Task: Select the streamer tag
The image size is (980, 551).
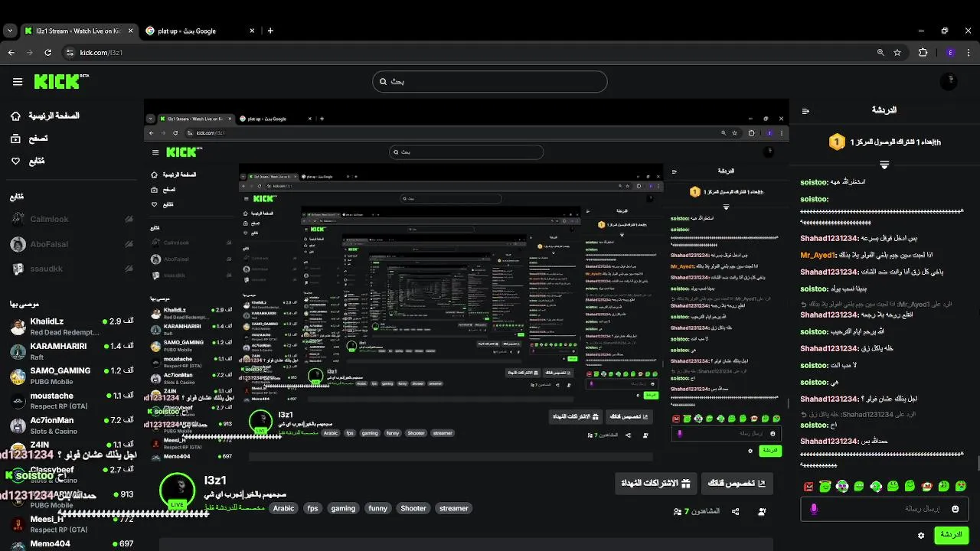Action: [453, 508]
